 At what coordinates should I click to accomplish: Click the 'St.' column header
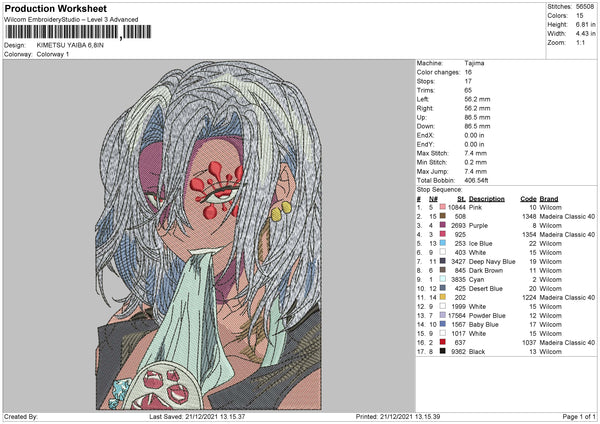[461, 199]
